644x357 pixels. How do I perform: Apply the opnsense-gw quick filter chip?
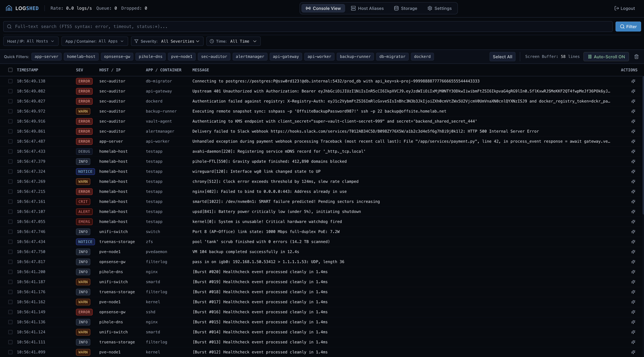(x=117, y=57)
